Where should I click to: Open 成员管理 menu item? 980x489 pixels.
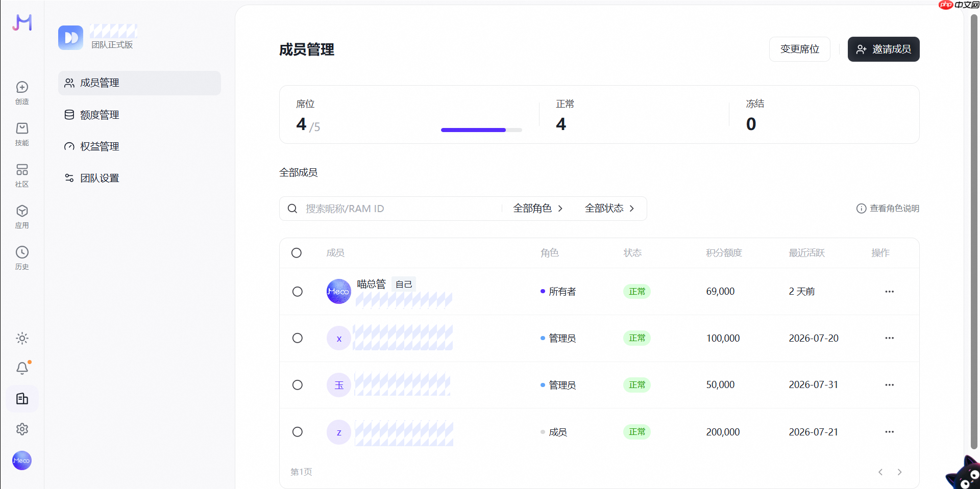coord(139,83)
